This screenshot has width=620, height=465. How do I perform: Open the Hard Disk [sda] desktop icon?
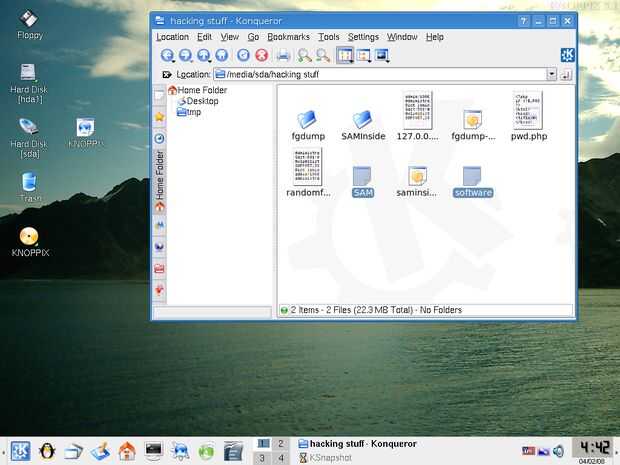(x=29, y=138)
